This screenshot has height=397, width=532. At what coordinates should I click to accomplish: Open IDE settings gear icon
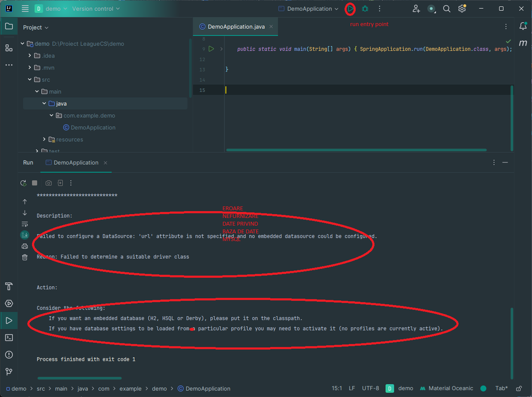tap(462, 8)
